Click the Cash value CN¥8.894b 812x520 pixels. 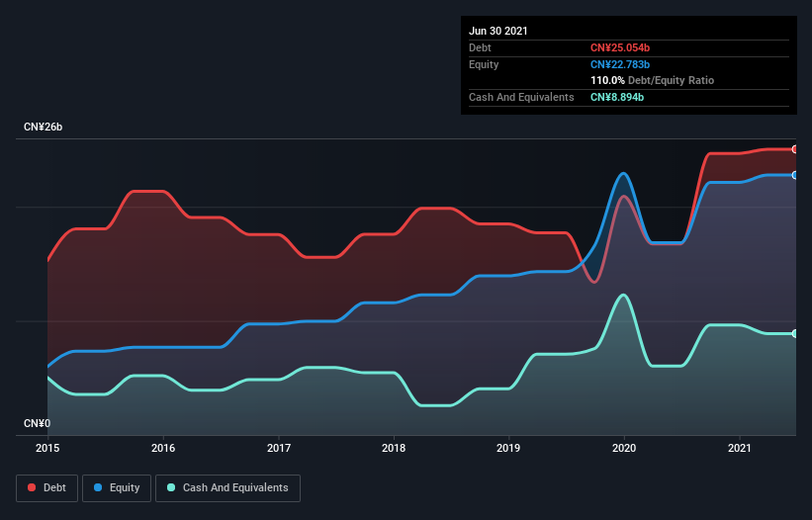pyautogui.click(x=617, y=97)
